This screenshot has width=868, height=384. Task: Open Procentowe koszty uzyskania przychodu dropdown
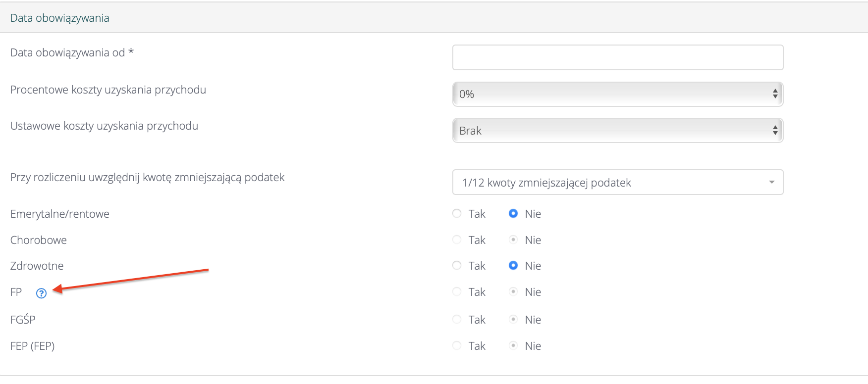(617, 94)
